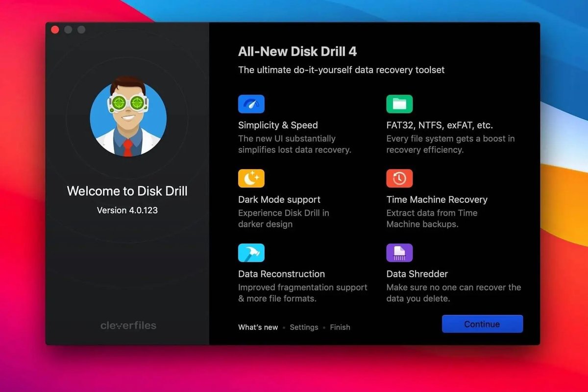Click the Time Machine Recovery title text
The width and height of the screenshot is (588, 392).
click(x=437, y=199)
